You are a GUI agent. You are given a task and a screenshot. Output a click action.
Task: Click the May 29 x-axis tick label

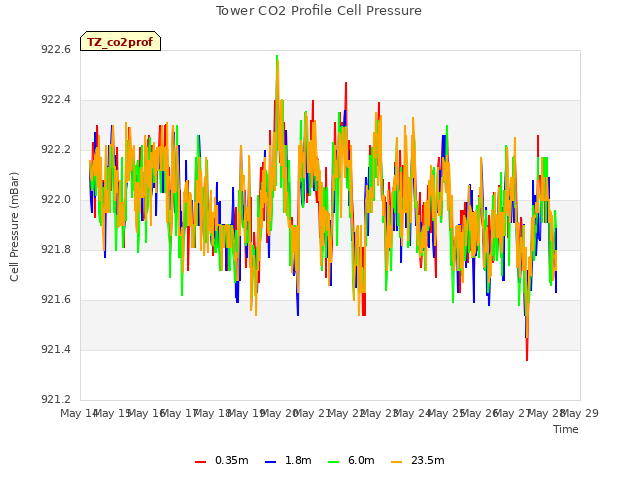point(581,413)
